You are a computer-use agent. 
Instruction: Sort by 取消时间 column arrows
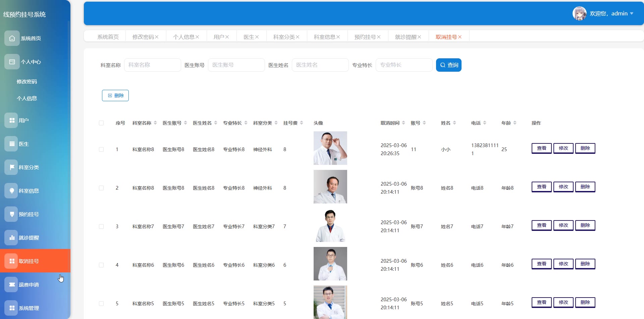tap(404, 123)
